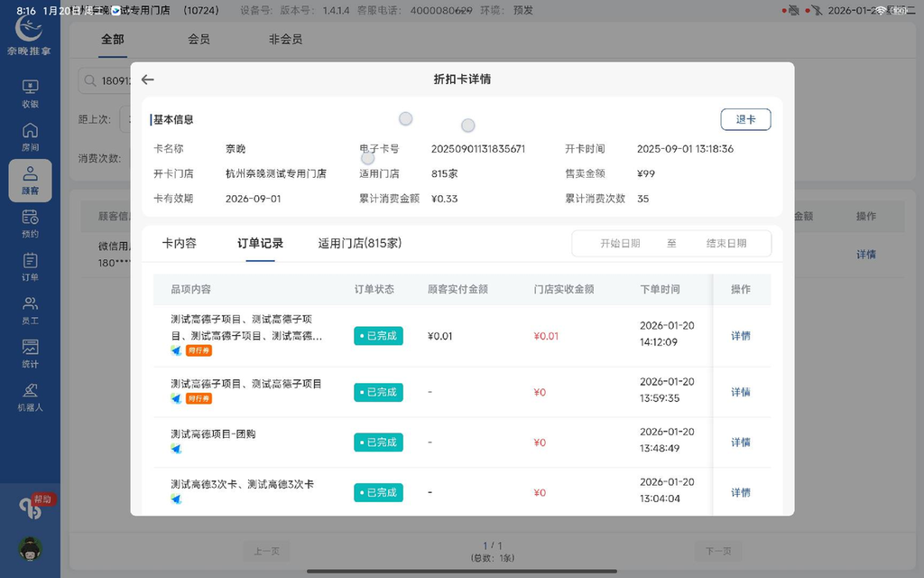The height and width of the screenshot is (578, 924).
Task: Click the back arrow in discount card details
Action: click(147, 79)
